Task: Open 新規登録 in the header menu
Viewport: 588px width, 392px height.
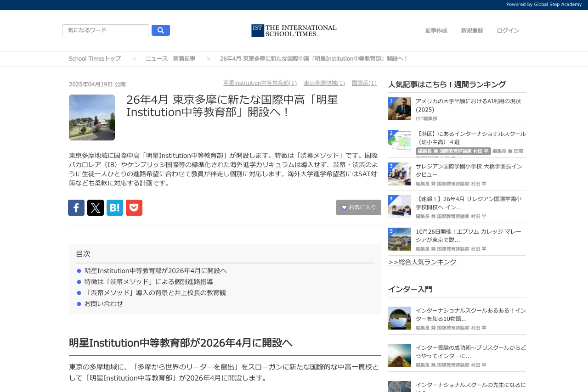Action: click(x=472, y=31)
